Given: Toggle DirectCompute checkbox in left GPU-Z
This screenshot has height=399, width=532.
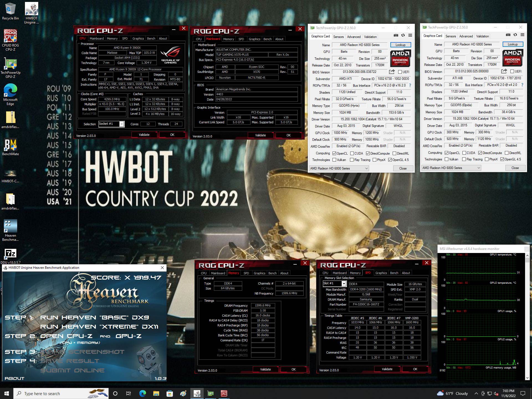Looking at the screenshot, I should [x=368, y=154].
